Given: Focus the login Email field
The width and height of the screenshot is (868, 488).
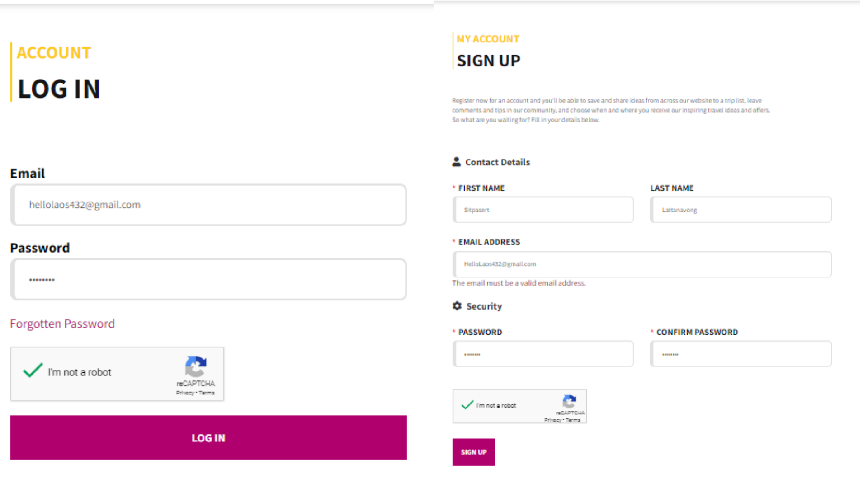Looking at the screenshot, I should [208, 205].
